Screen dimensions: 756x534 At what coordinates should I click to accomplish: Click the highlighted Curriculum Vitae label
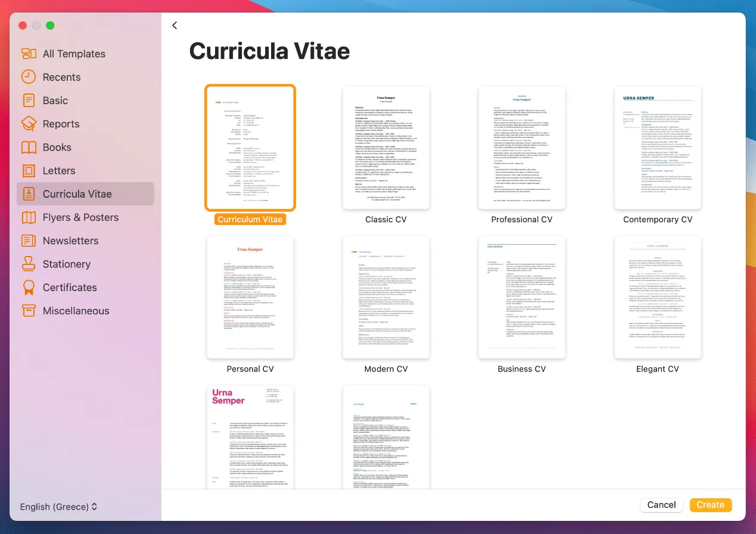[250, 219]
